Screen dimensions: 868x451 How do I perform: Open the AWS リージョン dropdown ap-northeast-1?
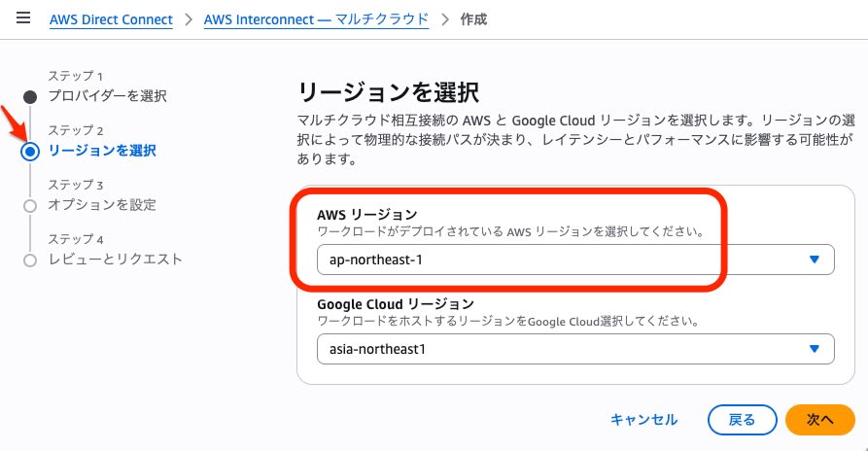(x=575, y=260)
